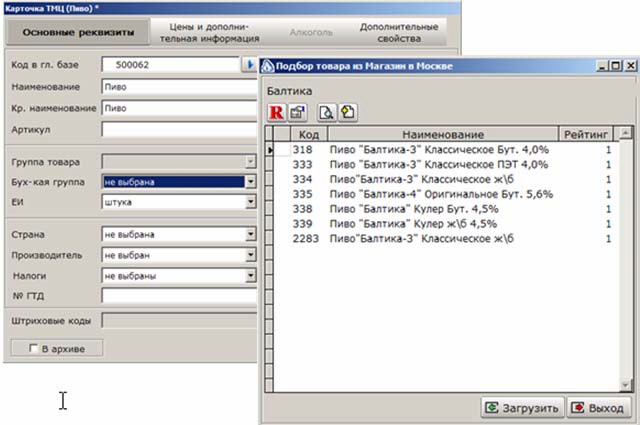Select row 335 Балтика-4 Оригинальное
This screenshot has width=640, height=425.
tap(446, 194)
